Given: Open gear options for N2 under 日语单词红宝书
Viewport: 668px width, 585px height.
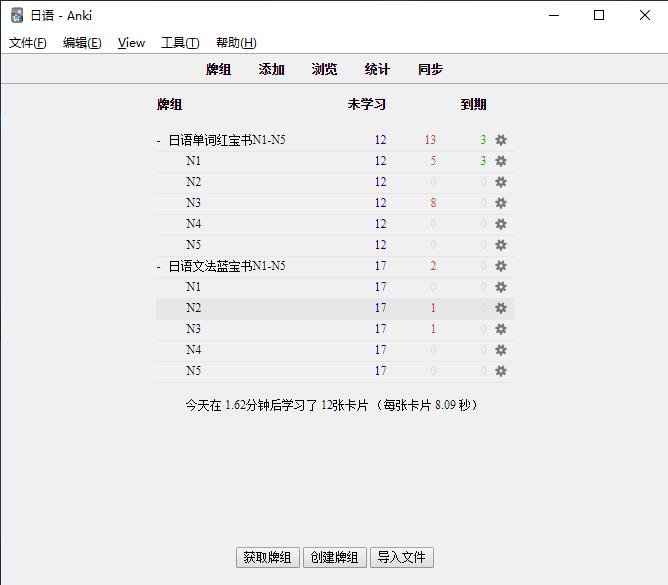Looking at the screenshot, I should point(501,182).
